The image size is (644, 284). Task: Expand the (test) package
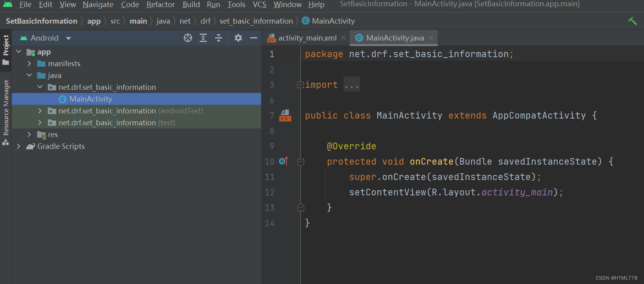[x=40, y=123]
